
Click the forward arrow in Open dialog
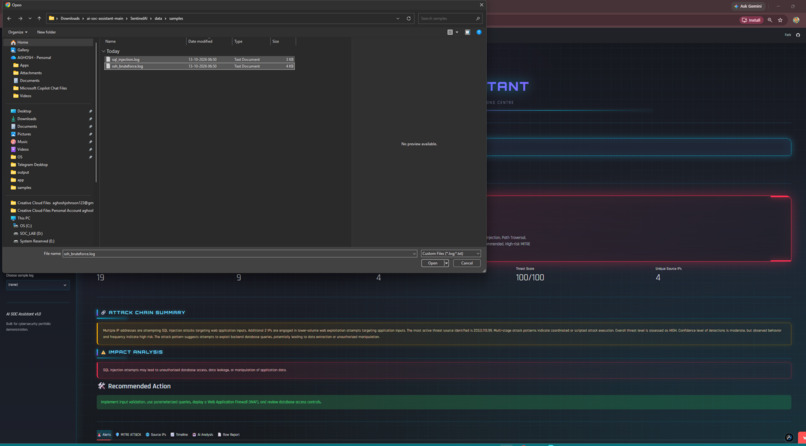click(x=20, y=18)
